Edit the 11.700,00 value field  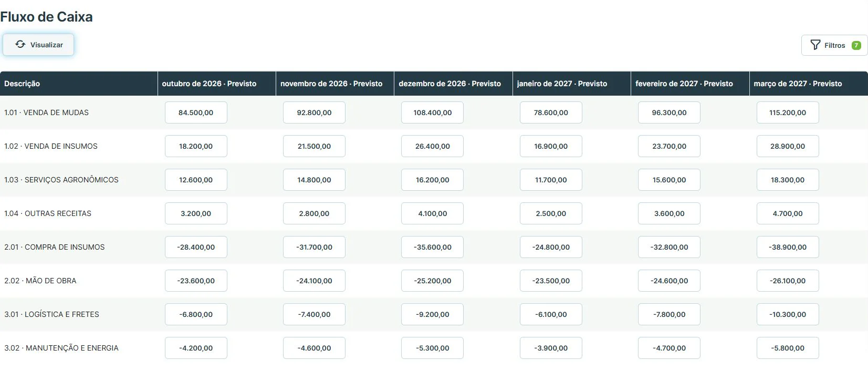point(551,180)
